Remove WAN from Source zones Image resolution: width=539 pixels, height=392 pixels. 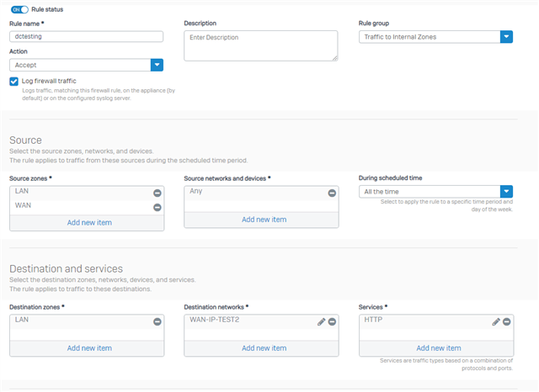[x=157, y=207]
